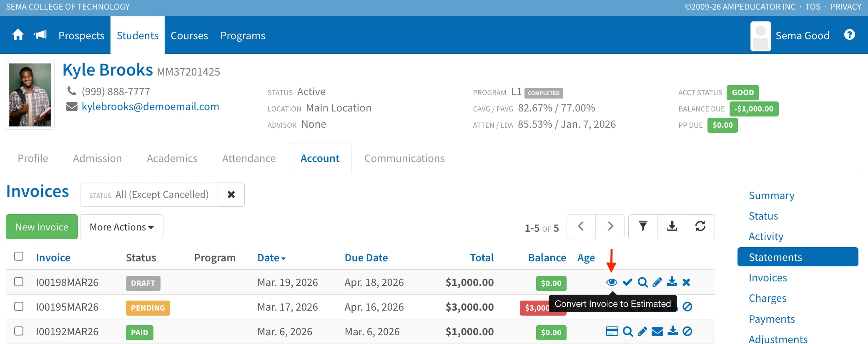The height and width of the screenshot is (344, 868).
Task: Go to the home dashboard icon
Action: (18, 35)
